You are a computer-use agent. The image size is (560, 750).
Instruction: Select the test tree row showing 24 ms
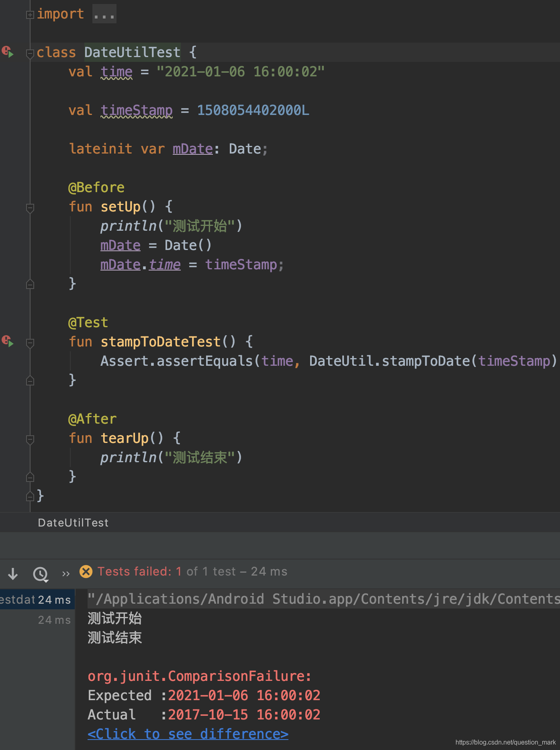point(37,599)
